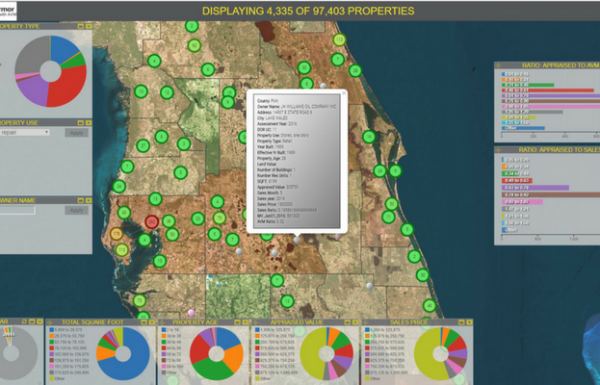Select green slice in Property Age pie
600x385 pixels.
pyautogui.click(x=211, y=369)
